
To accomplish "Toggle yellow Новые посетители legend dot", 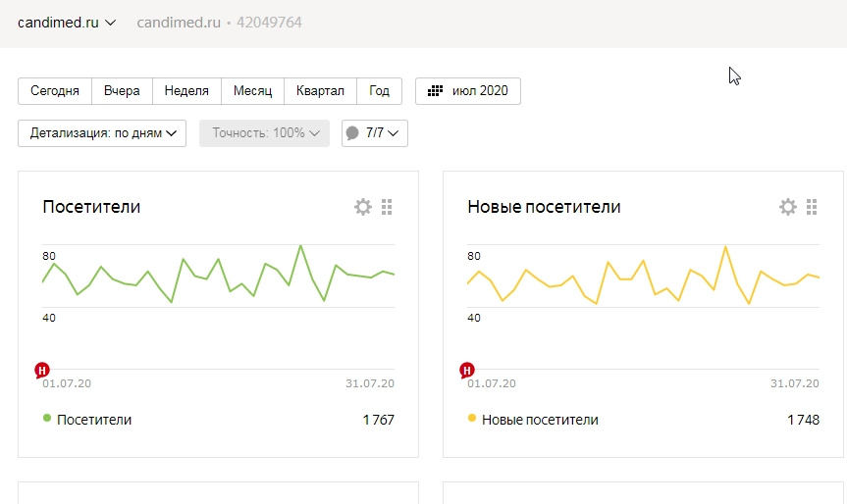I will coord(471,418).
